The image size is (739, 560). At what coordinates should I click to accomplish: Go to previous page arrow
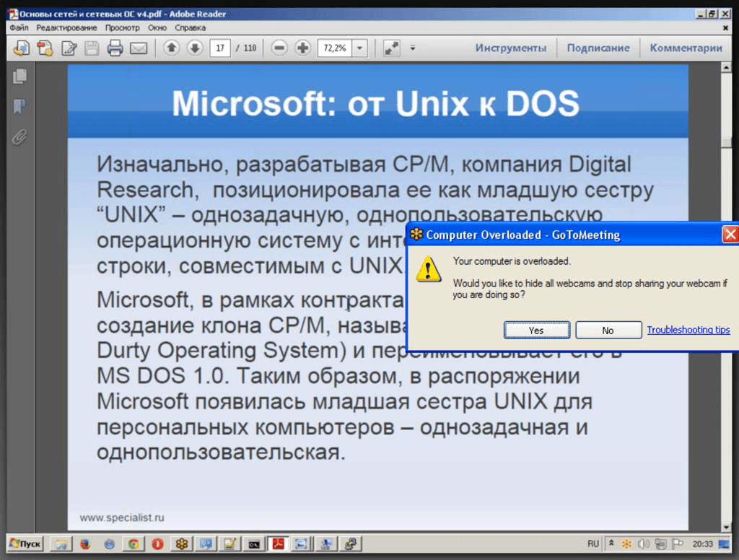pos(172,48)
